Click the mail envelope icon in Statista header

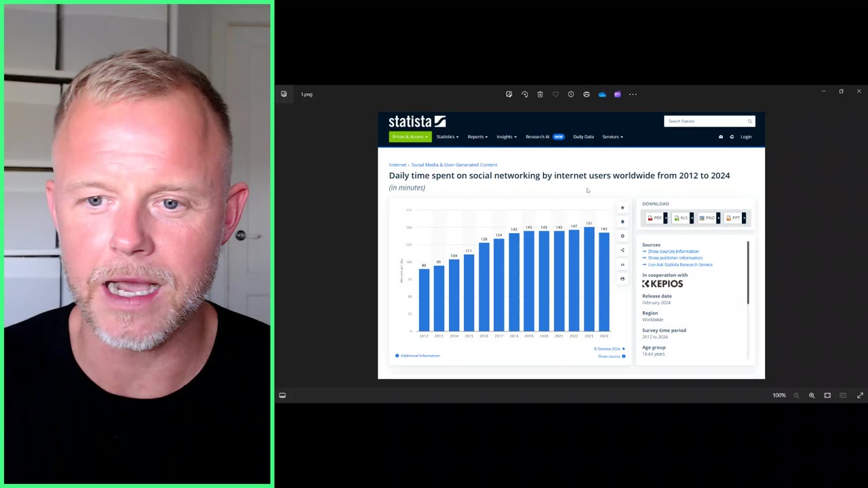pyautogui.click(x=721, y=137)
